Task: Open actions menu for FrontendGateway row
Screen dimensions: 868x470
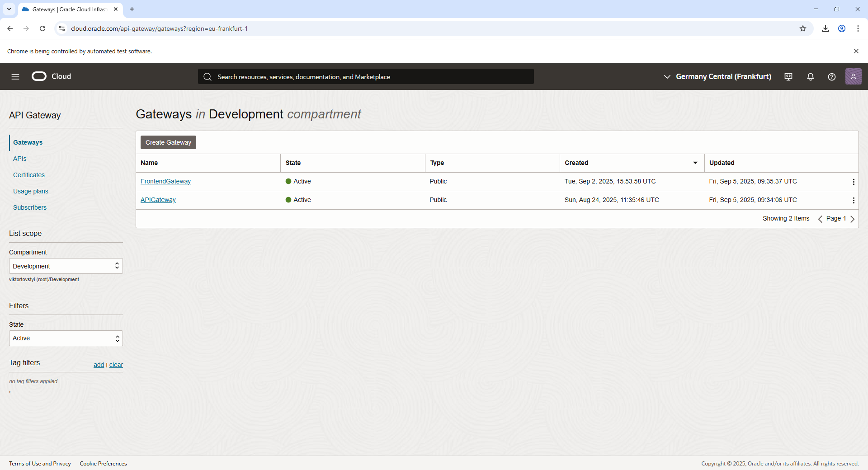Action: pyautogui.click(x=853, y=182)
